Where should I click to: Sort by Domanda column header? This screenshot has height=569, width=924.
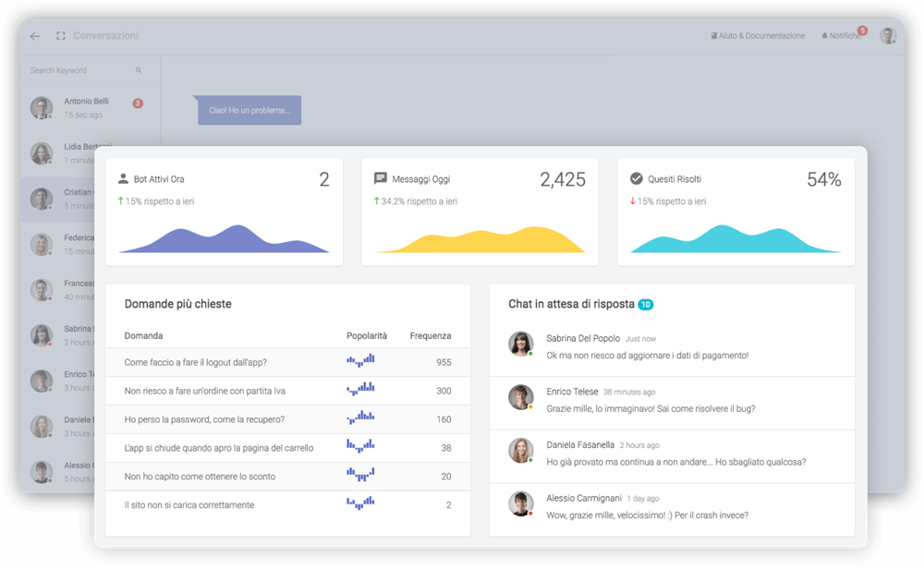pos(143,335)
